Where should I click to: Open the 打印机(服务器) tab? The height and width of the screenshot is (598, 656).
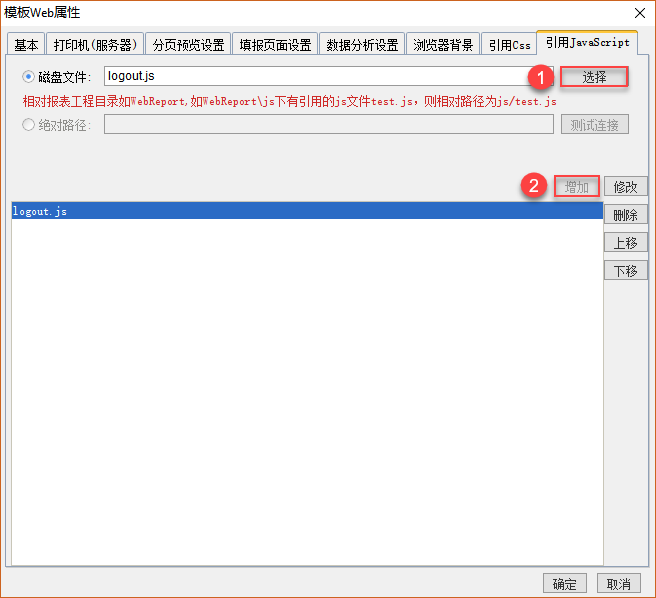click(95, 44)
